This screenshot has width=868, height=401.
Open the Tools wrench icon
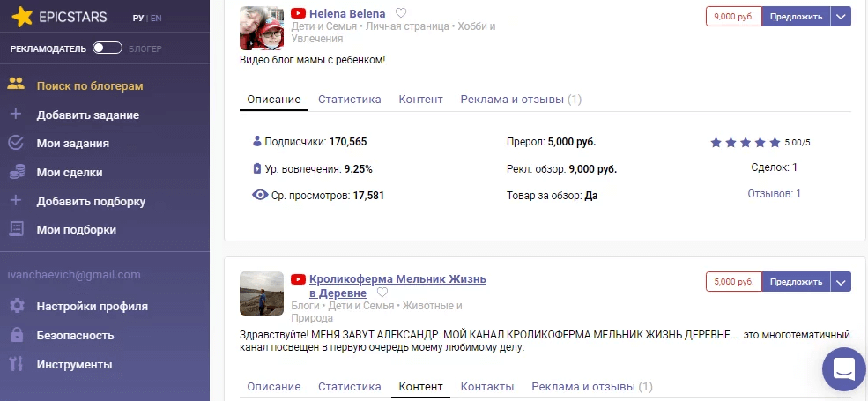pyautogui.click(x=16, y=364)
